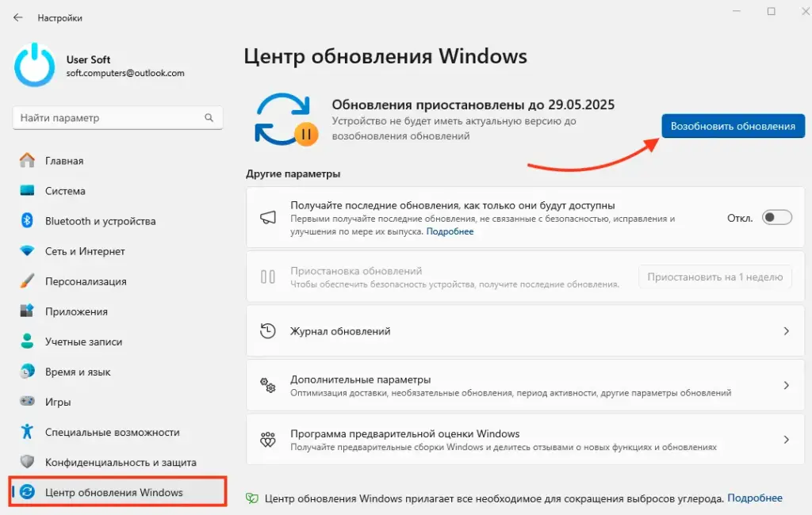Click the Bluetooth icon in sidebar
Screen dimensions: 812x515
coord(27,220)
